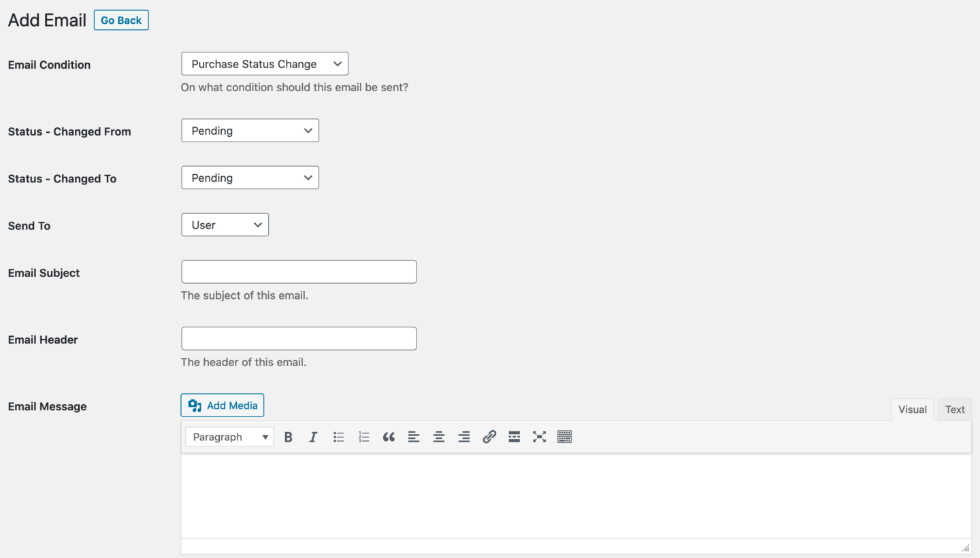Click the Go Back button
The width and height of the screenshot is (980, 558).
[x=120, y=20]
